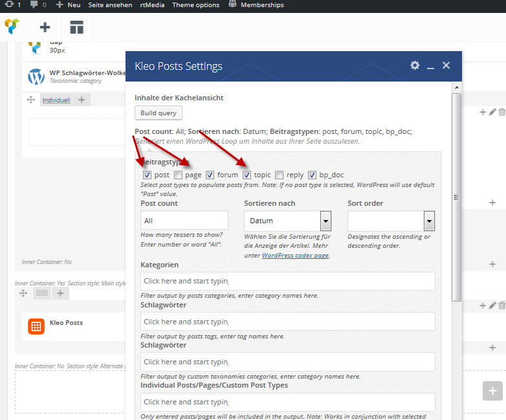This screenshot has height=420, width=506.
Task: Click the dialog scrollbar up arrow
Action: (x=457, y=87)
